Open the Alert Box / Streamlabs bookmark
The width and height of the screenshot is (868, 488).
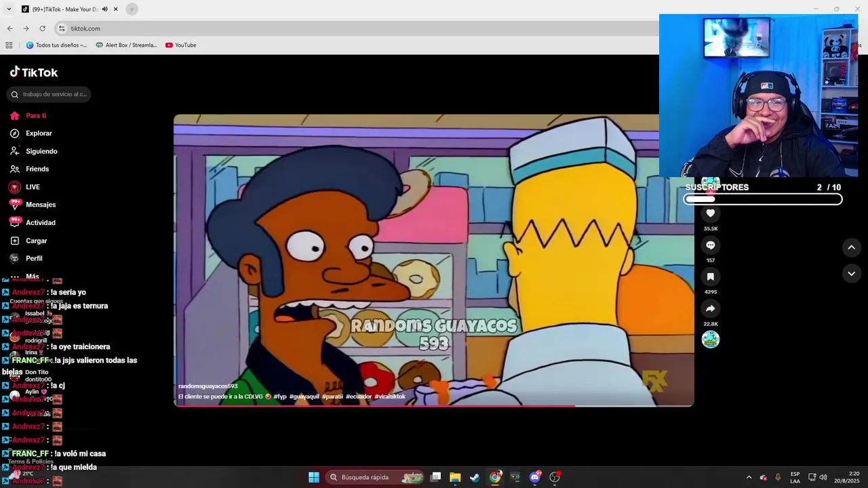point(126,45)
